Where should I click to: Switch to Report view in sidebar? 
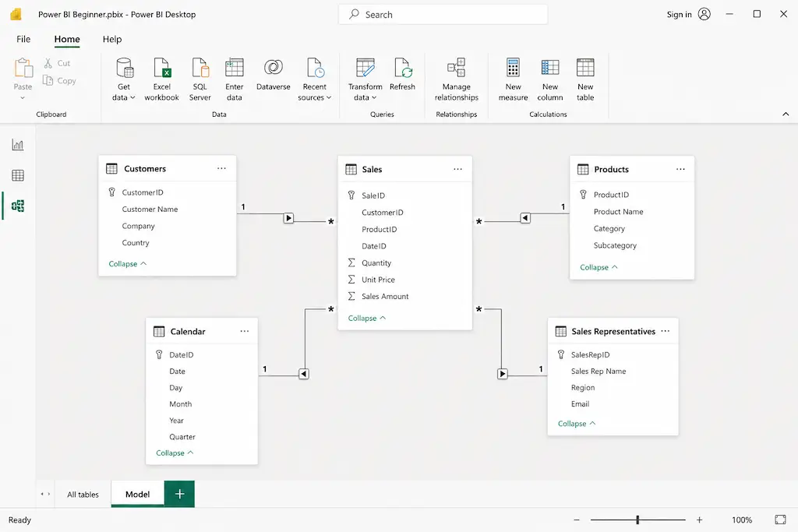coord(18,145)
